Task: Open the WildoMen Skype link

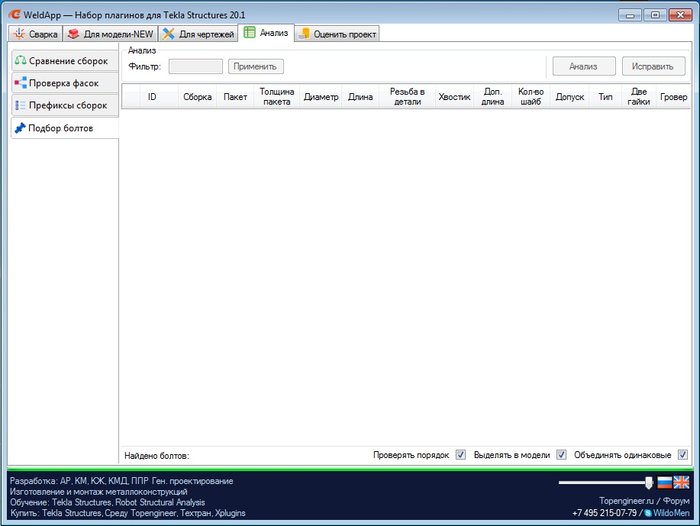Action: [x=671, y=513]
